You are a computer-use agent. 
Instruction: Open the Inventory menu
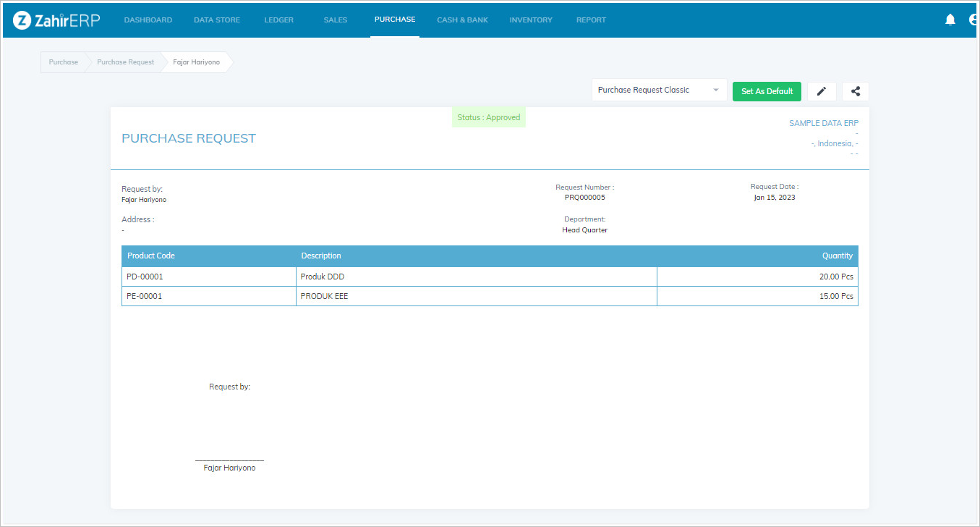(531, 20)
